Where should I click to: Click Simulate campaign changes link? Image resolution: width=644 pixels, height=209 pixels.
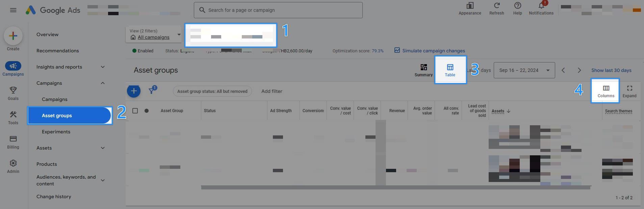[434, 51]
